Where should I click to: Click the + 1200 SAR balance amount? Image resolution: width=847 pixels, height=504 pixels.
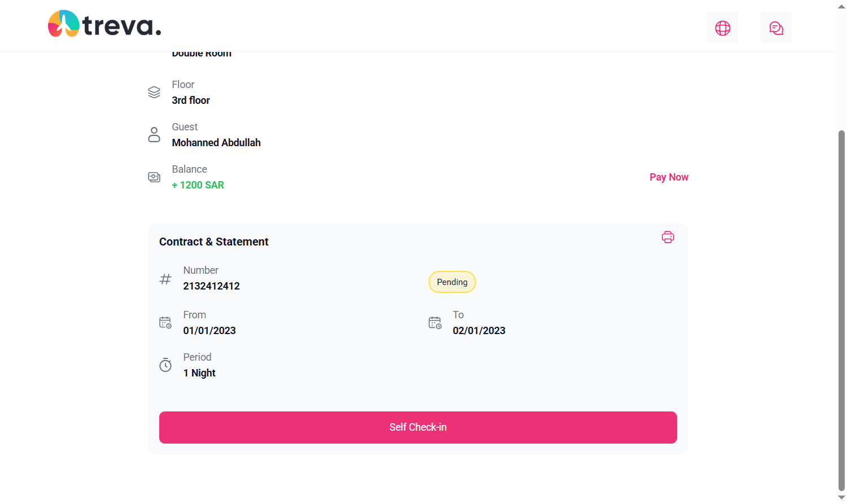pos(198,185)
